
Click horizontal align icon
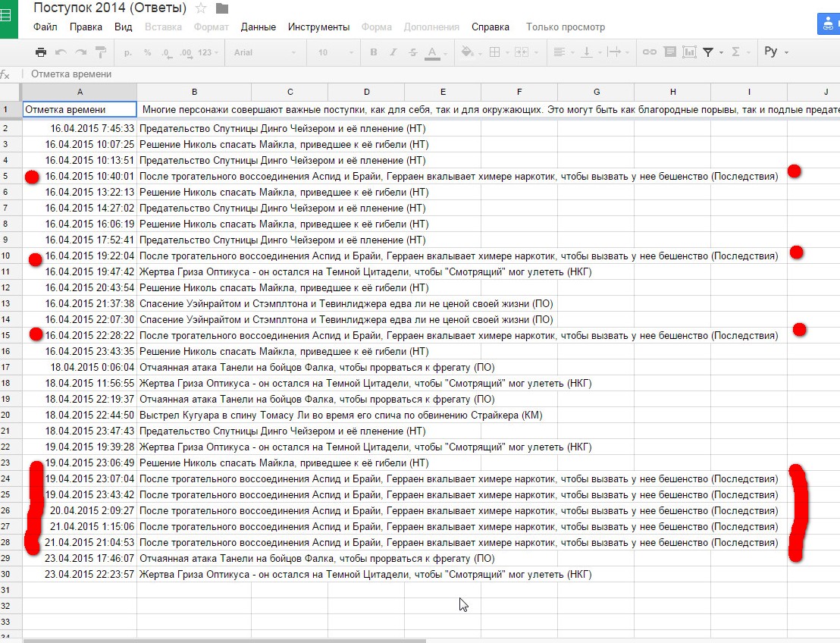pyautogui.click(x=559, y=52)
